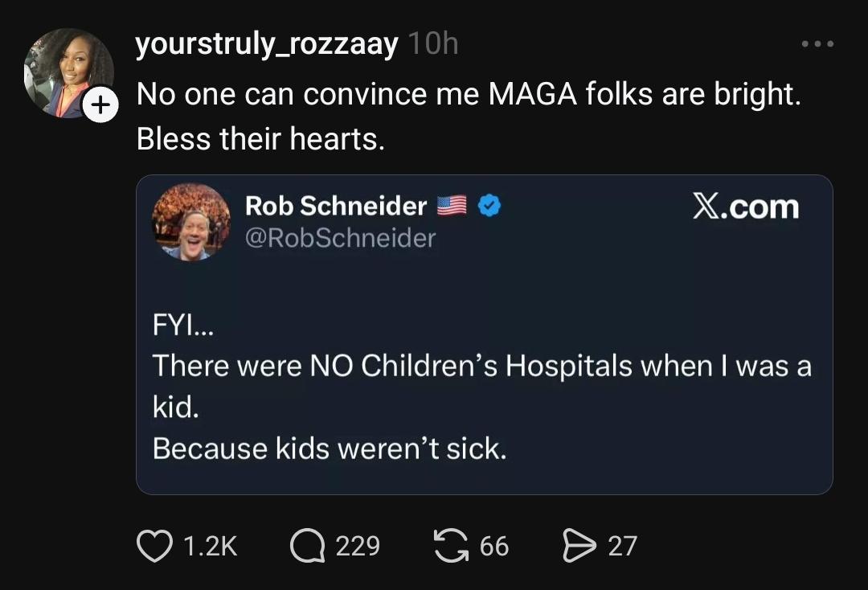Follow yourstruly_rozzaay with the plus badge
Viewport: 868px width, 590px height.
click(100, 107)
